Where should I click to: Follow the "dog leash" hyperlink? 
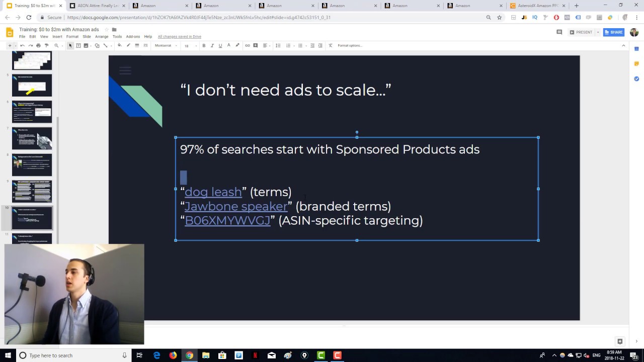(213, 192)
